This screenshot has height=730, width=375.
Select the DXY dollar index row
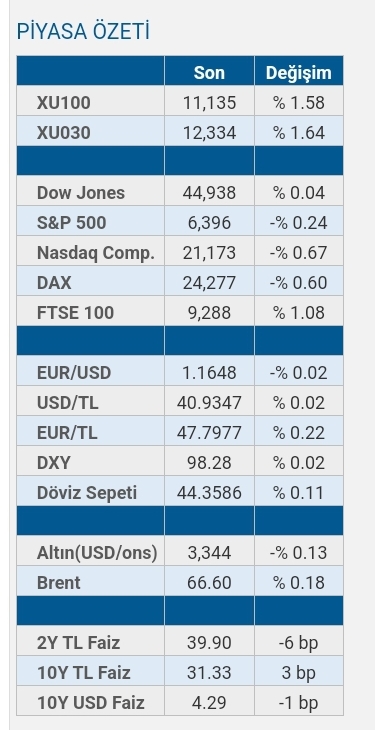point(180,463)
